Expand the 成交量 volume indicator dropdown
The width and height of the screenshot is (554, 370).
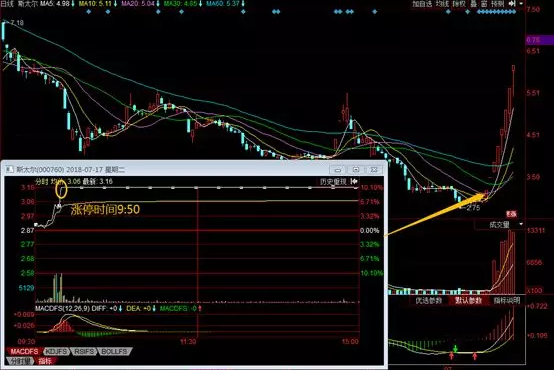(x=521, y=224)
